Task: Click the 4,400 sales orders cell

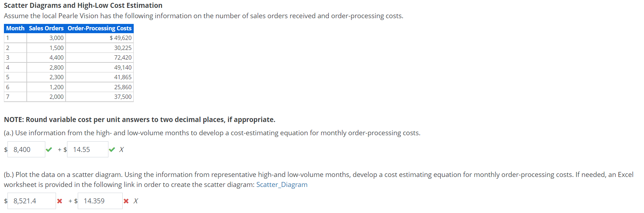Action: [57, 57]
